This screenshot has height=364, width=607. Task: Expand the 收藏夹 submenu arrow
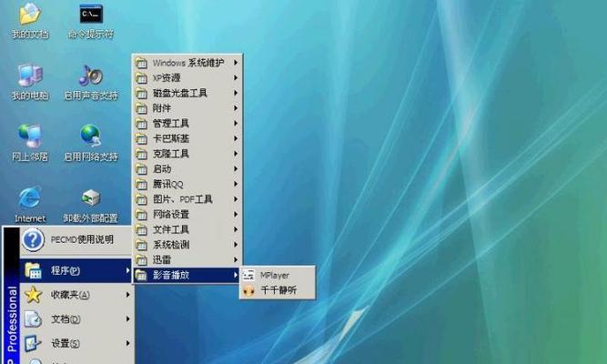pos(127,295)
